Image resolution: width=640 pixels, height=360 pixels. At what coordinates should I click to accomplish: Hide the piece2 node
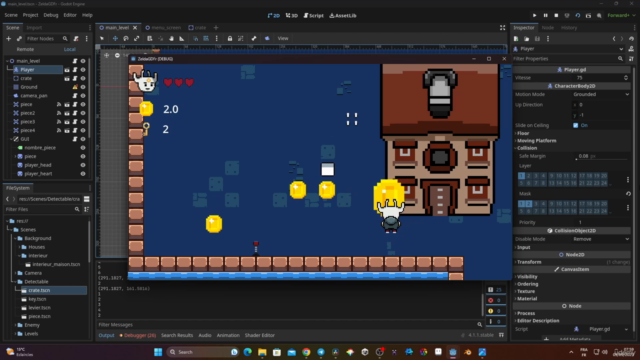pyautogui.click(x=83, y=113)
